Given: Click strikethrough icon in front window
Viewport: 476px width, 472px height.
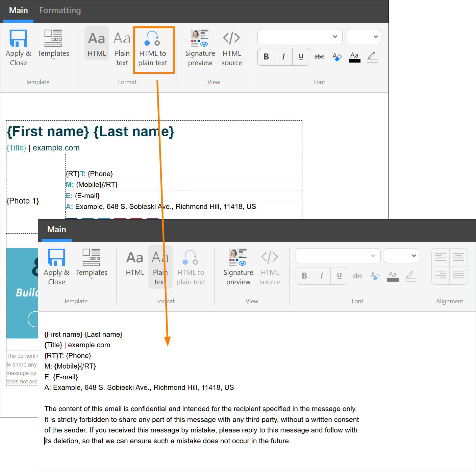Looking at the screenshot, I should (357, 276).
